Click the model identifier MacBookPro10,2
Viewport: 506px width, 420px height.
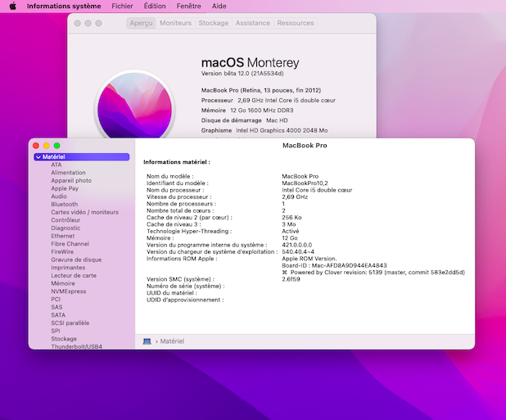coord(305,183)
